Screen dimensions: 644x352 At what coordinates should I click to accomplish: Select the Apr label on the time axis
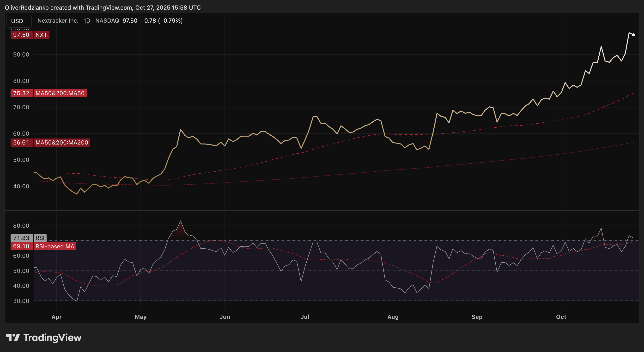[x=56, y=317]
